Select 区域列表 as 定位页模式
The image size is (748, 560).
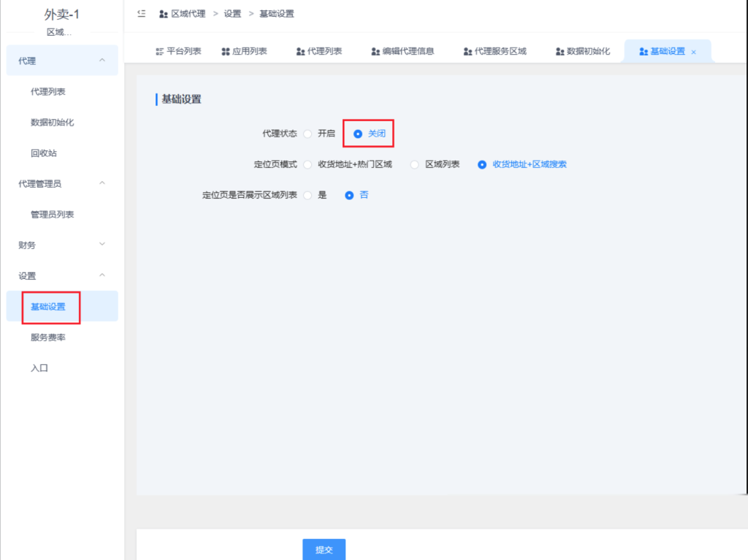415,164
